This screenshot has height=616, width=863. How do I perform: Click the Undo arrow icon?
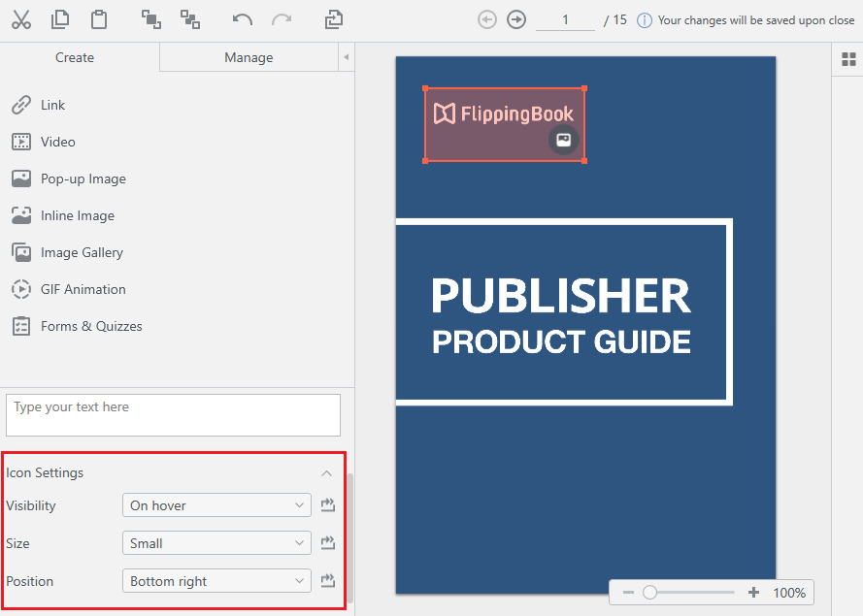pyautogui.click(x=242, y=20)
